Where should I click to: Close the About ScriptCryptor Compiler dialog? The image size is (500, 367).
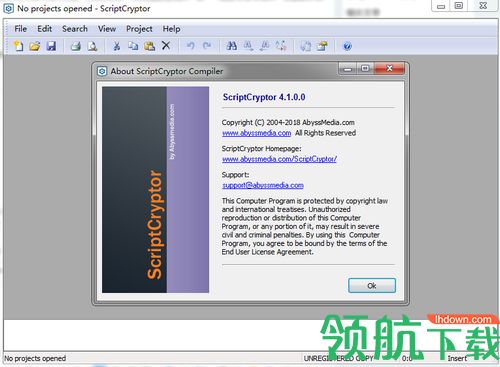(389, 68)
